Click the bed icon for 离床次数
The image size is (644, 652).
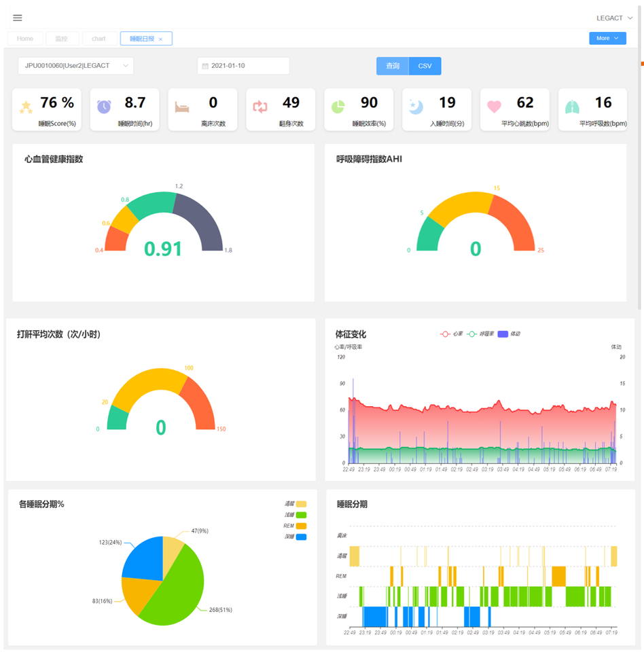(x=182, y=107)
